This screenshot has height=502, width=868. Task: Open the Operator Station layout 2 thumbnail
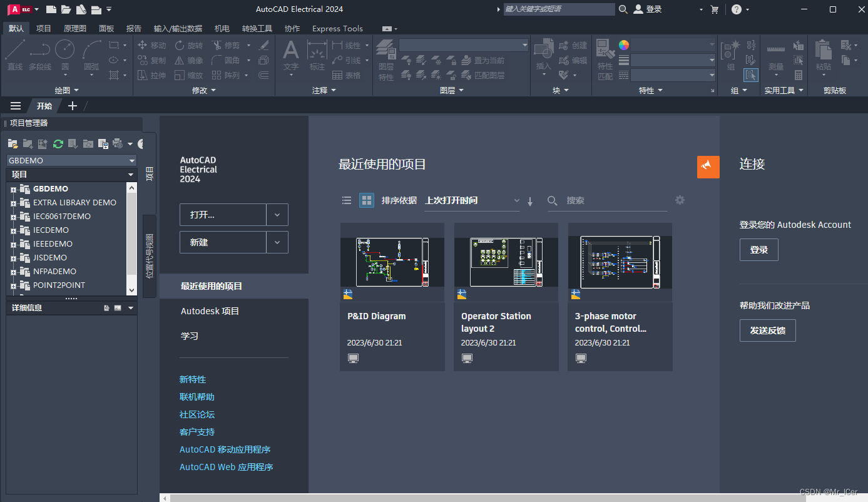tap(506, 262)
